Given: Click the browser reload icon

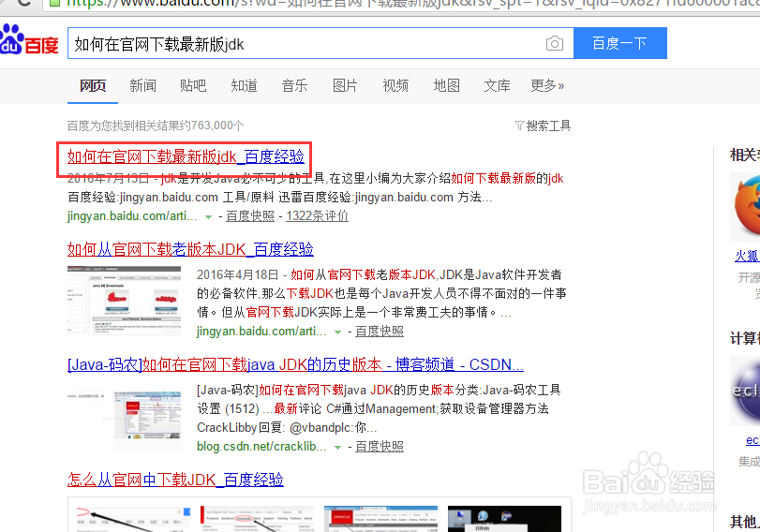Looking at the screenshot, I should point(23,4).
